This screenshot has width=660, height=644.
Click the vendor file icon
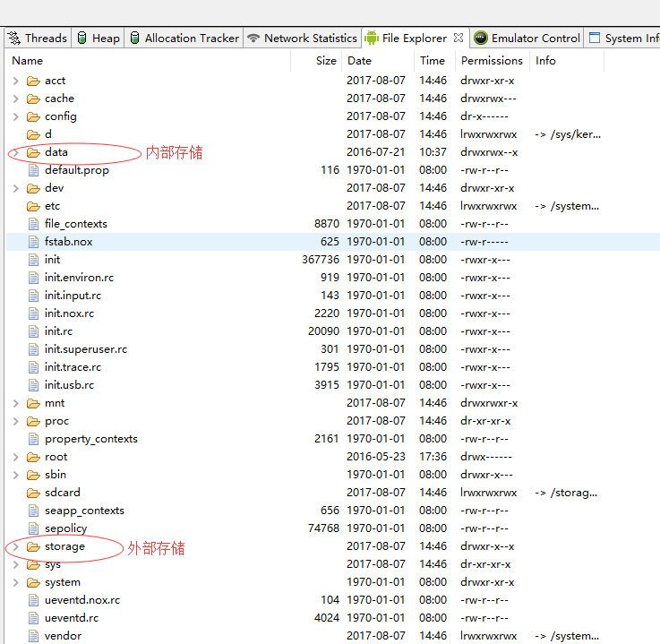[33, 637]
